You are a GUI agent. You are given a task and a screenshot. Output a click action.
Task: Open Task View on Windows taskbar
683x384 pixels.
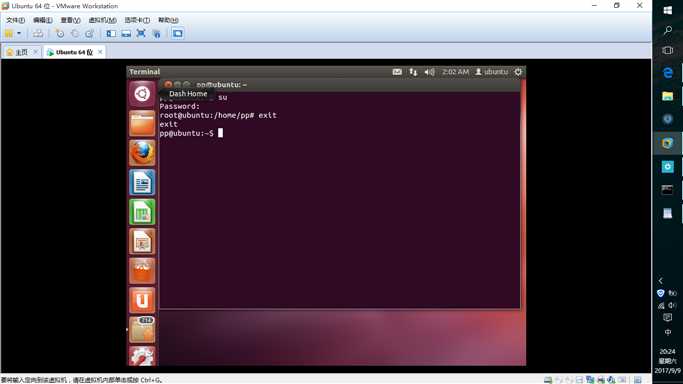(667, 51)
